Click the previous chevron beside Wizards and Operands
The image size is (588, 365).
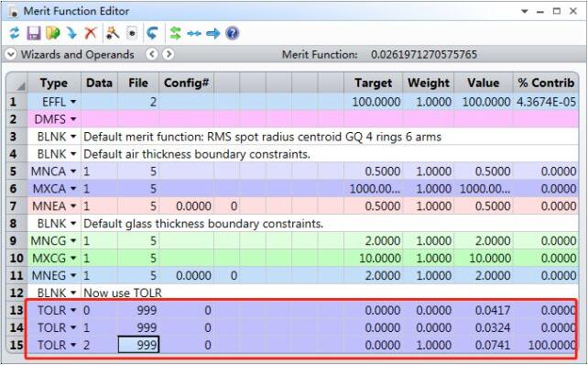tap(151, 54)
